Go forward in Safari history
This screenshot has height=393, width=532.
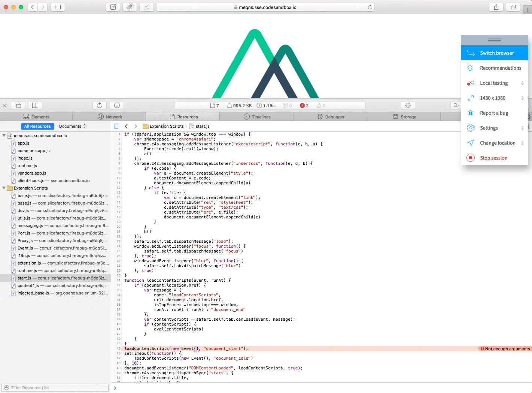click(x=43, y=7)
